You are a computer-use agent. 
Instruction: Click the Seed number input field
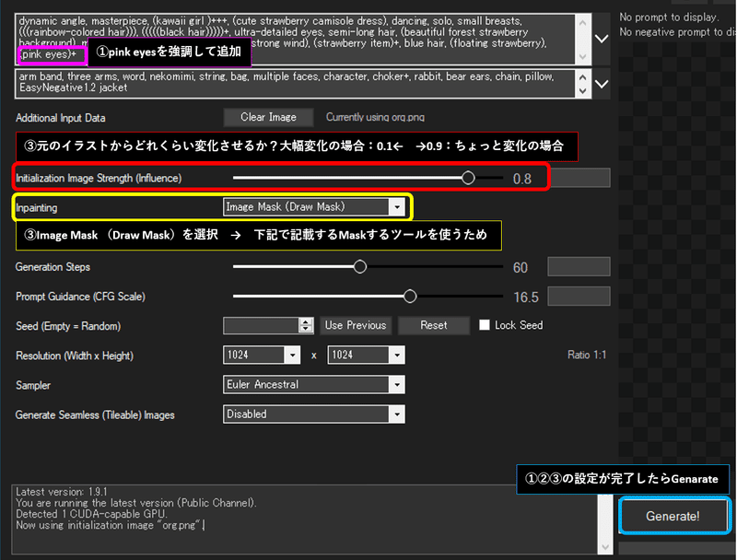click(262, 325)
